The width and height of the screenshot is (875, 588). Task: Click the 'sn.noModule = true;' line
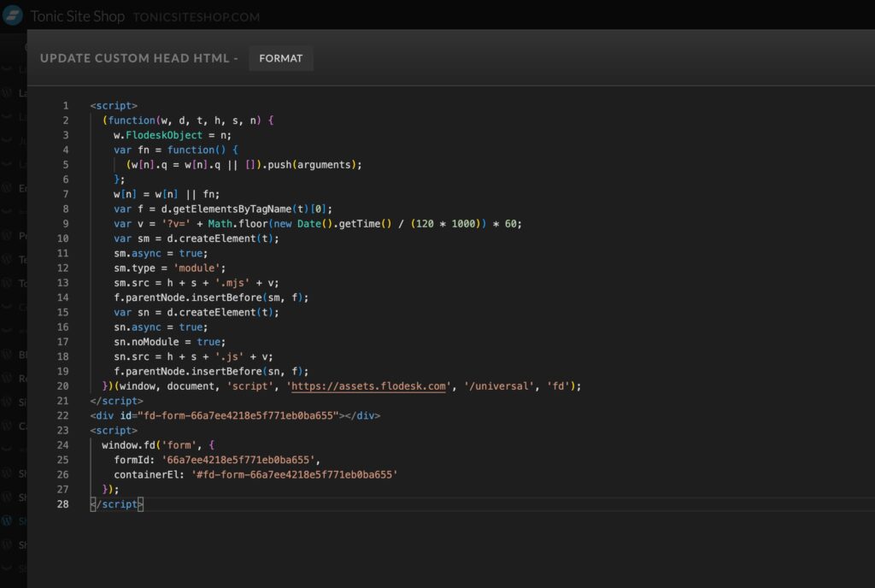click(x=170, y=342)
